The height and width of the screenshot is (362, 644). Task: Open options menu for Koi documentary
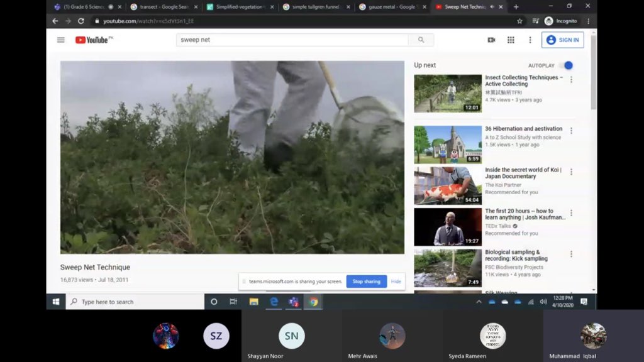pyautogui.click(x=571, y=172)
